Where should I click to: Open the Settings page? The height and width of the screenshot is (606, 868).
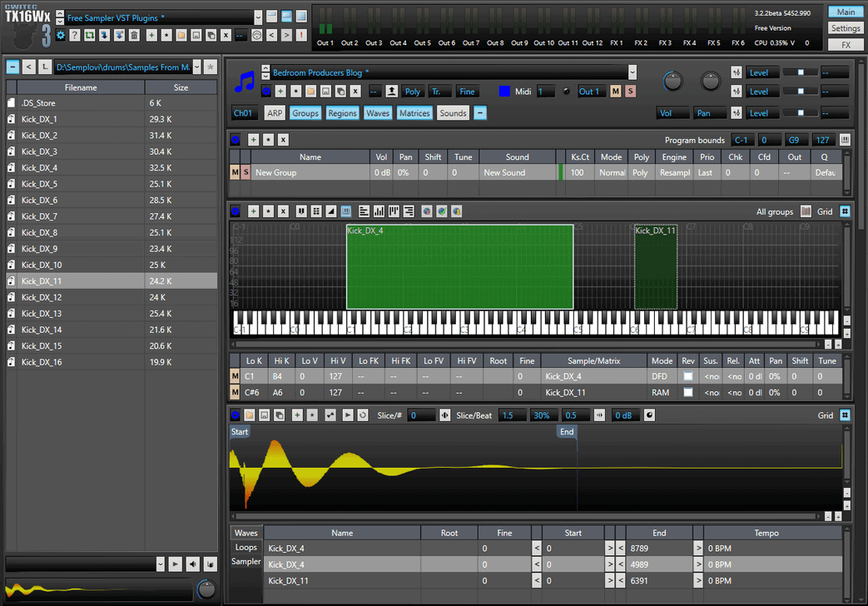pos(846,28)
